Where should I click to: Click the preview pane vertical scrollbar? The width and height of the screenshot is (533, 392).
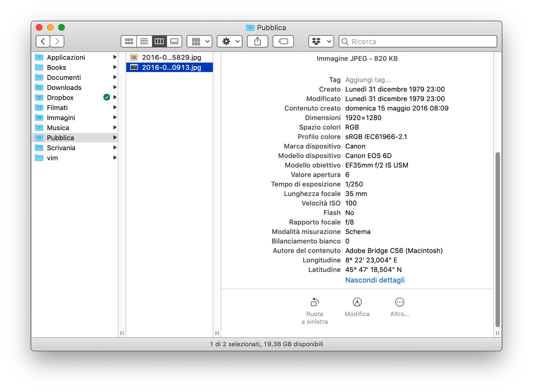(x=498, y=240)
